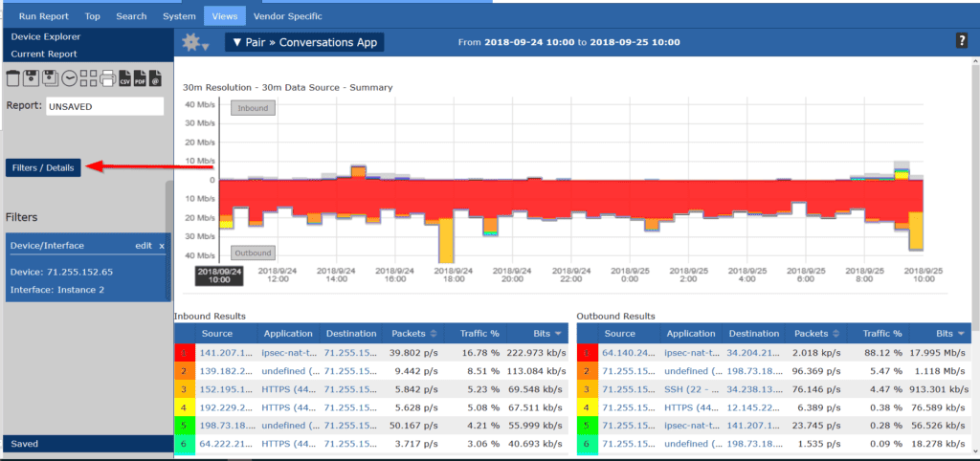
Task: Open the clock schedule report icon
Action: 70,78
